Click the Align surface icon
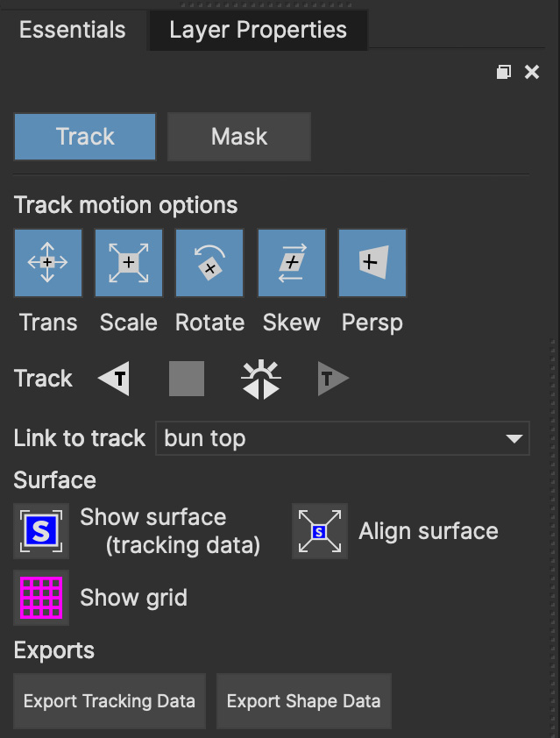Viewport: 560px width, 738px height. (x=319, y=531)
